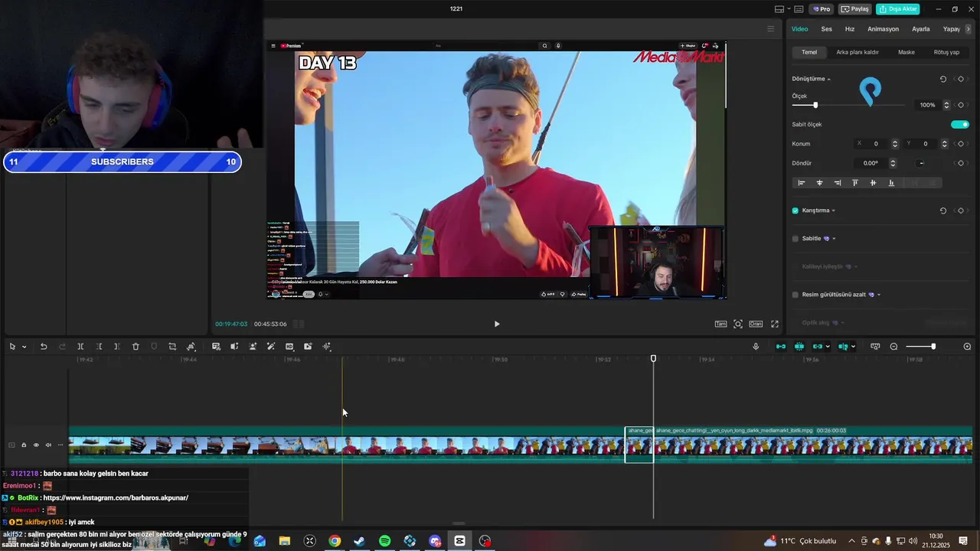
Task: Enter fullscreen preview mode
Action: (x=775, y=324)
